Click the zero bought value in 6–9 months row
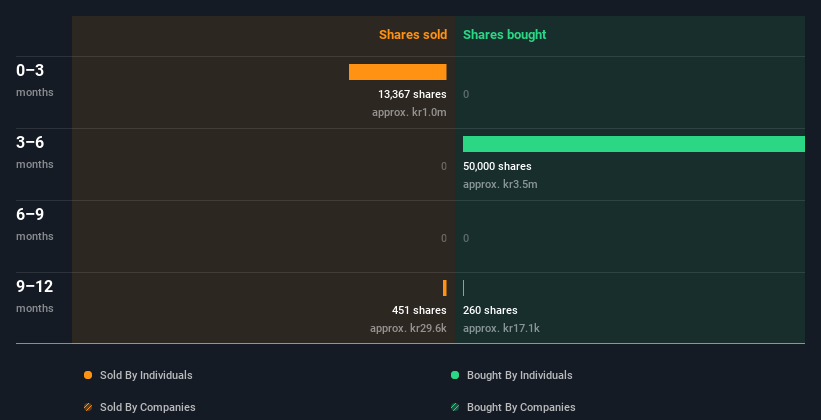This screenshot has height=420, width=821. (x=466, y=238)
